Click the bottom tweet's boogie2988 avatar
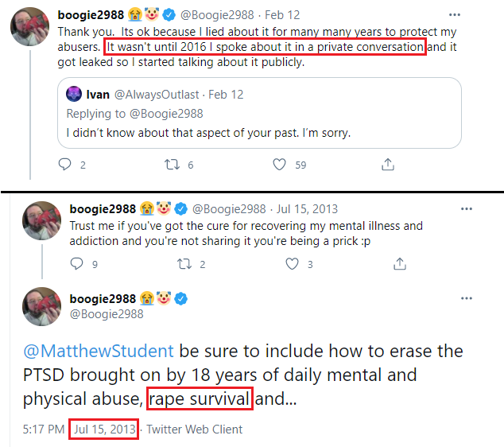This screenshot has width=504, height=447. pyautogui.click(x=42, y=306)
